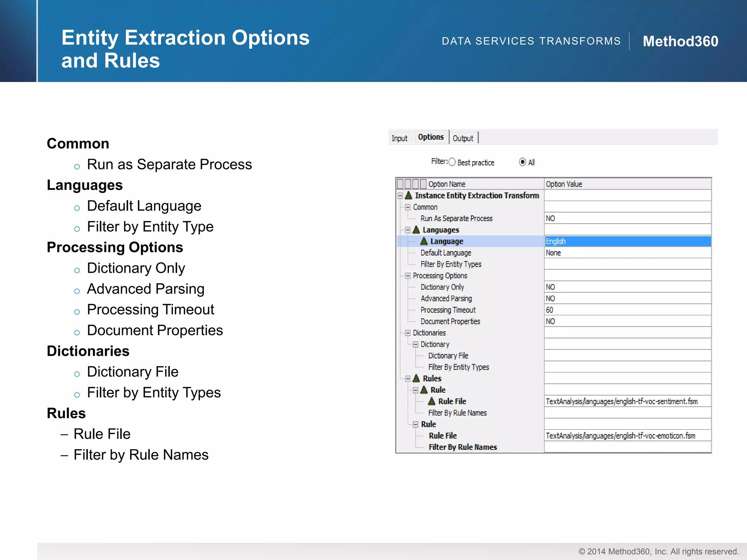747x560 pixels.
Task: Click the fourth column toggle box in header
Action: coord(423,184)
